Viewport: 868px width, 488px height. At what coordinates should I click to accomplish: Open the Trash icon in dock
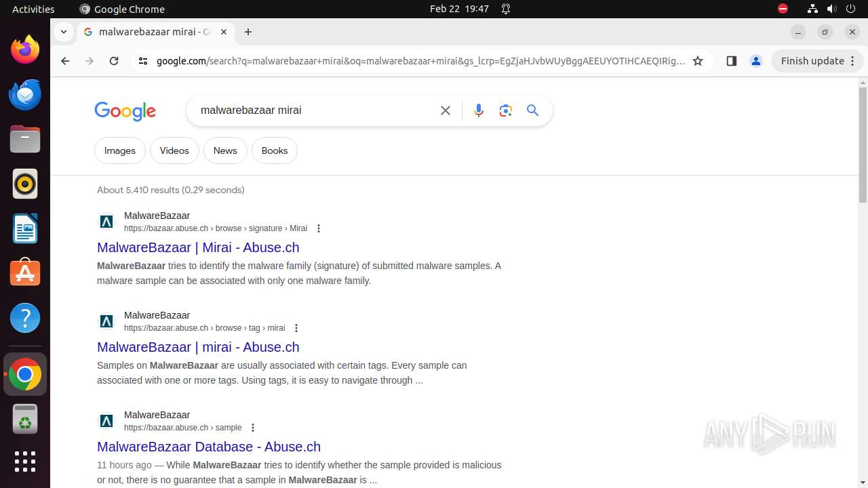25,419
